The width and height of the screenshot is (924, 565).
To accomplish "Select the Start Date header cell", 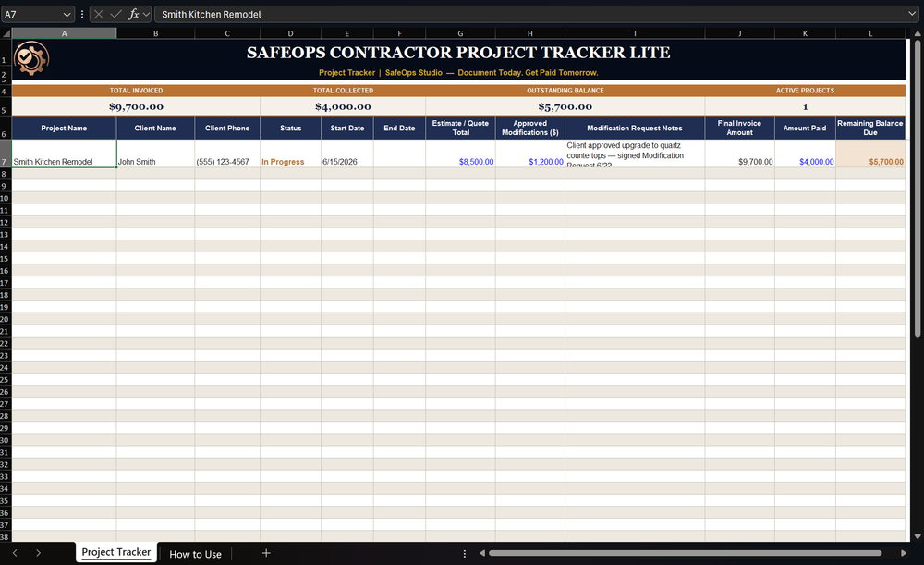I will point(347,128).
